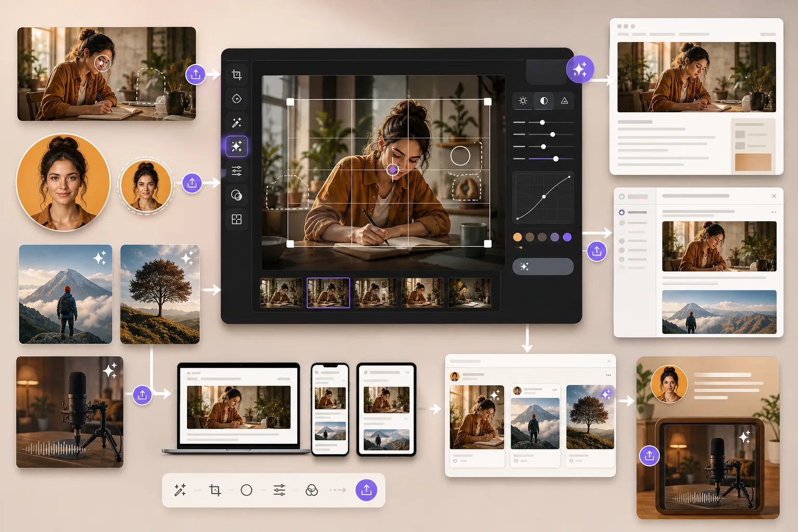Switch to the triangle sharpen tab

click(x=564, y=101)
